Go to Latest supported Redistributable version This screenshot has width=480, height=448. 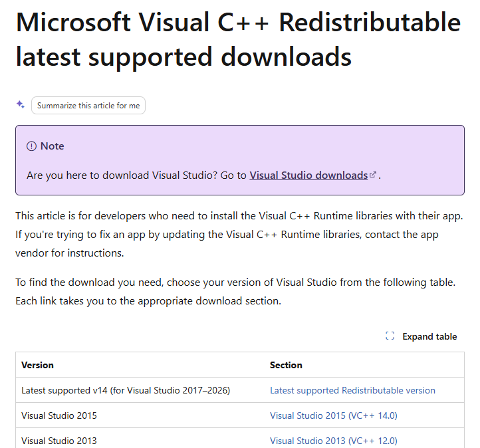click(x=352, y=390)
